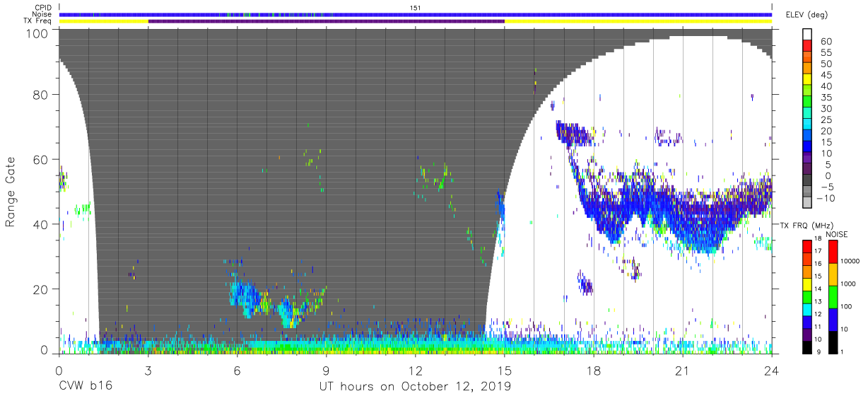Click the yellow swatch of the elevation colorbar
This screenshot has height=401, width=868.
click(807, 81)
